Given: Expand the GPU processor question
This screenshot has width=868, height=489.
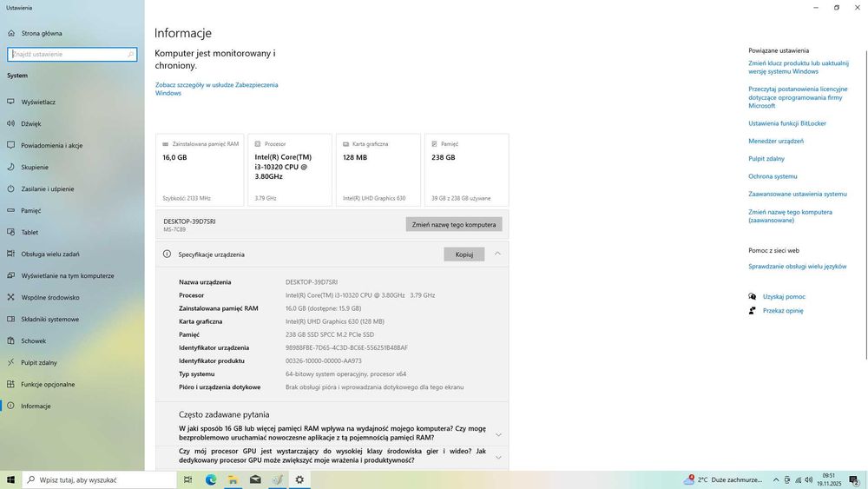Looking at the screenshot, I should tap(498, 458).
